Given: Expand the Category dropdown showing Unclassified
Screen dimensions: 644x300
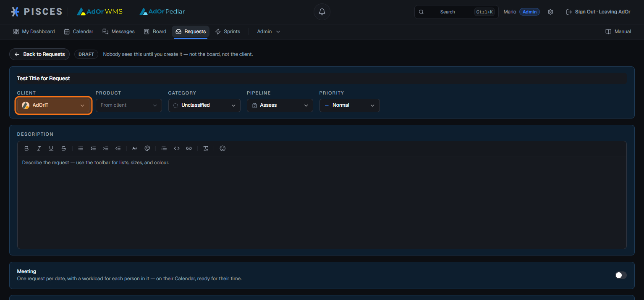Looking at the screenshot, I should point(204,105).
